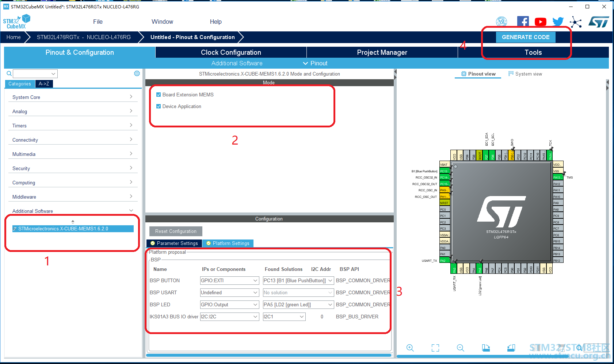The width and height of the screenshot is (614, 364).
Task: Open the categories panel settings gear
Action: tap(137, 73)
